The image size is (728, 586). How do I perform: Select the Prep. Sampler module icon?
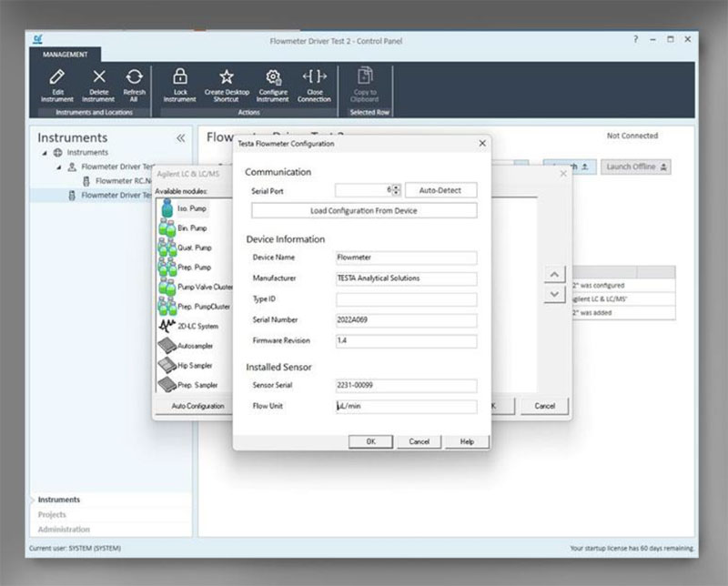click(x=167, y=385)
